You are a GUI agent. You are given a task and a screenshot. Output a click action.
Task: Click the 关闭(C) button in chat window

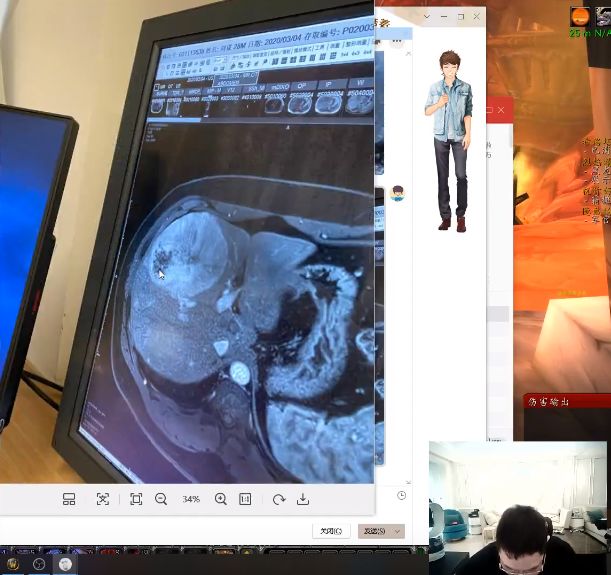(x=331, y=531)
